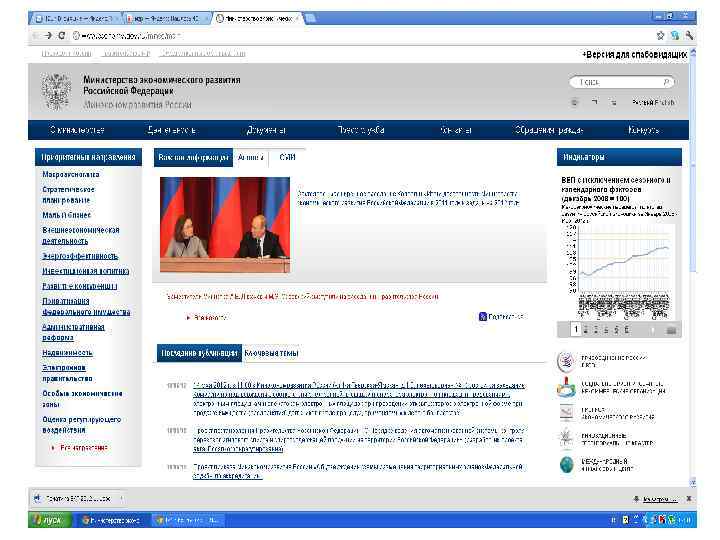Screen dimensions: 720x540
Task: Click the investment activity icon in right sidebar
Action: click(x=566, y=439)
